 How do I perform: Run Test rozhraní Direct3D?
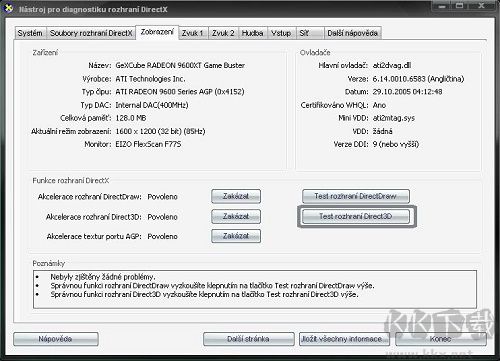click(x=356, y=216)
